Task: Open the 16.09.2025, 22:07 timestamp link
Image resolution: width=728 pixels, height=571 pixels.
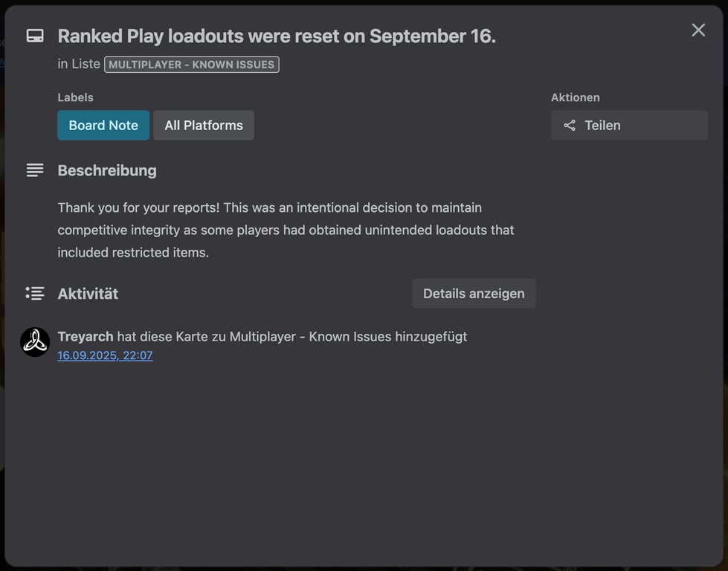Action: point(105,355)
